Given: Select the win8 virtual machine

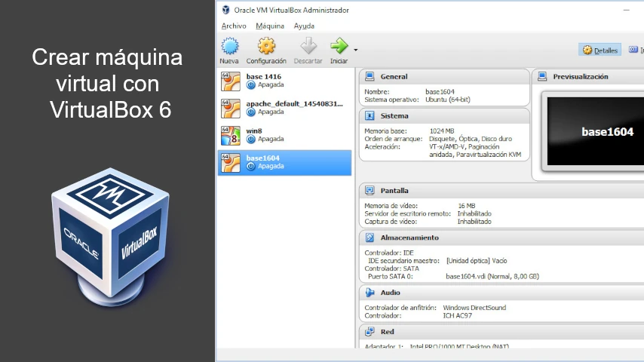Looking at the screenshot, I should [x=284, y=135].
